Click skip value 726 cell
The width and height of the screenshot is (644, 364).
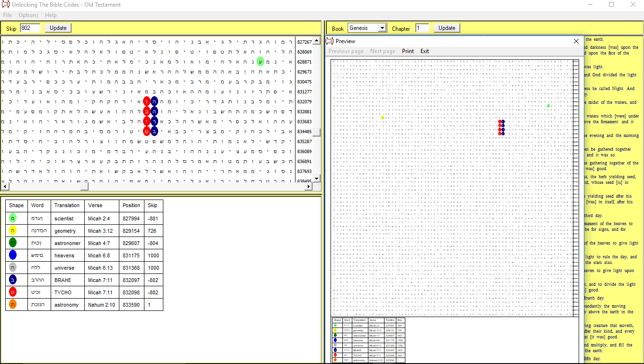point(154,231)
